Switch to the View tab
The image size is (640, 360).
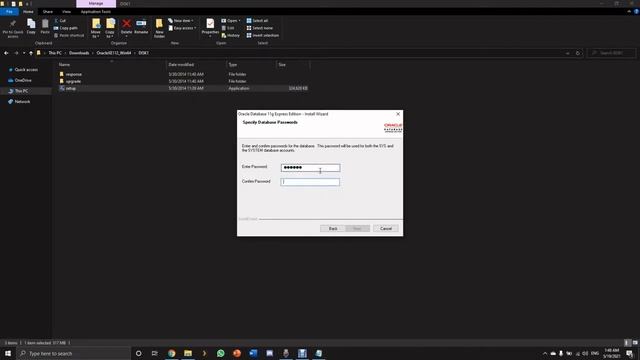pos(67,11)
